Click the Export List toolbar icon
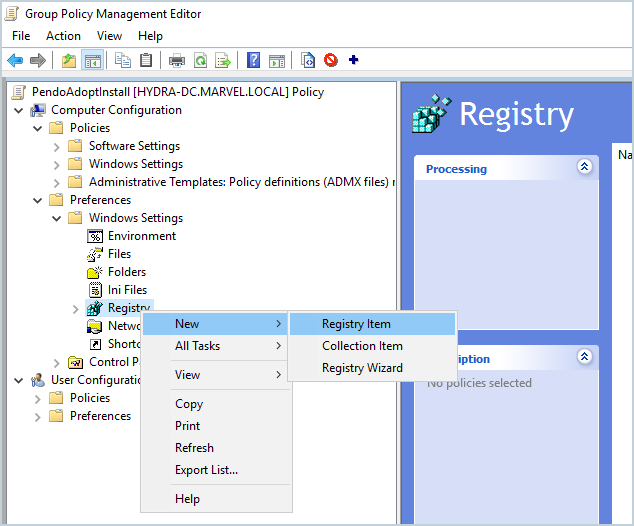The width and height of the screenshot is (634, 526). tap(223, 61)
